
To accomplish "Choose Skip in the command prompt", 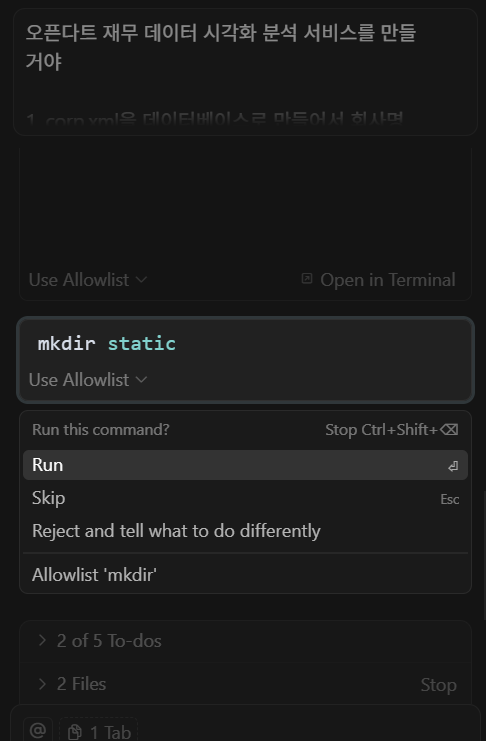I will (245, 498).
